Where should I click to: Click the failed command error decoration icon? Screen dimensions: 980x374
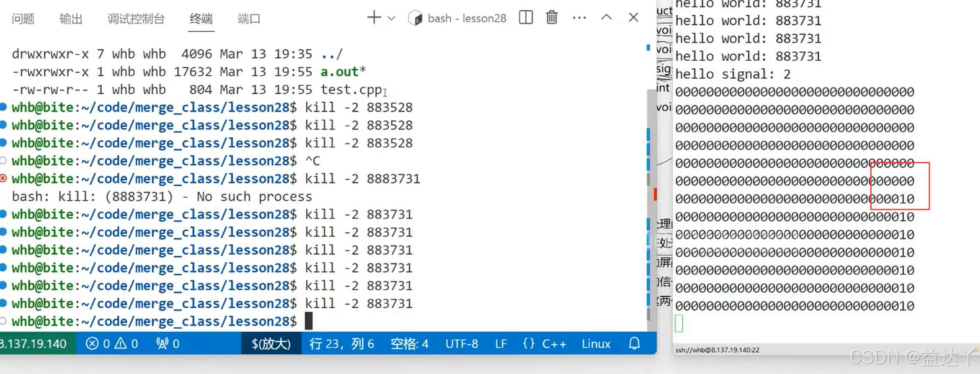(3, 178)
